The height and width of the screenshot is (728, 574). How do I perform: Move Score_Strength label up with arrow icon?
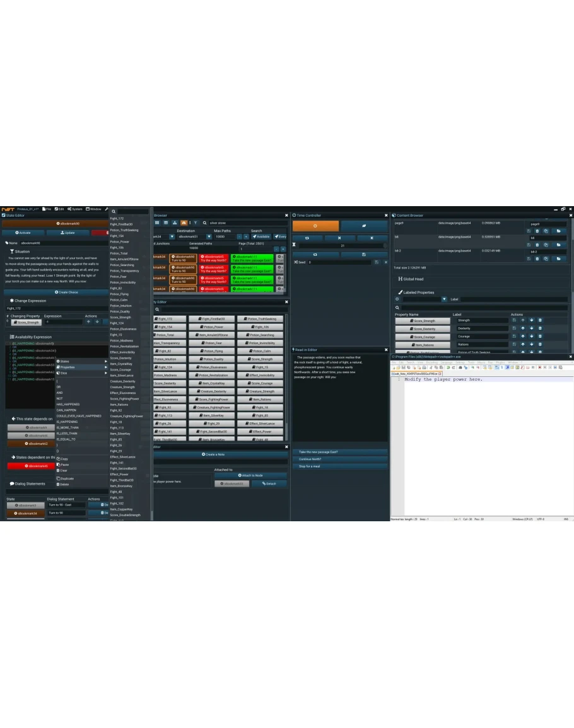pos(522,320)
